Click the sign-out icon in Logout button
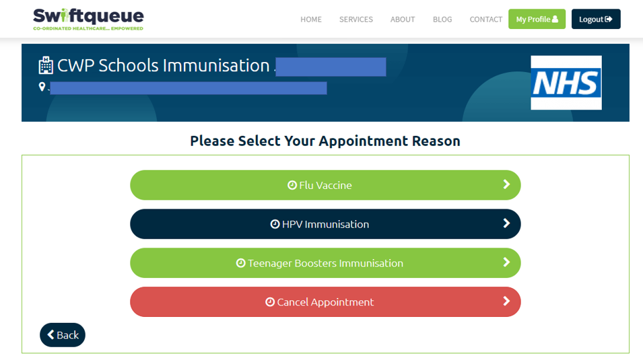The image size is (643, 364). click(x=609, y=19)
